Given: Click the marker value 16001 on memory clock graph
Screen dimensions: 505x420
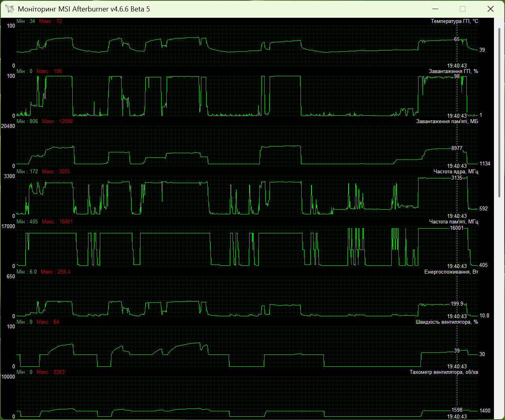Looking at the screenshot, I should [457, 228].
